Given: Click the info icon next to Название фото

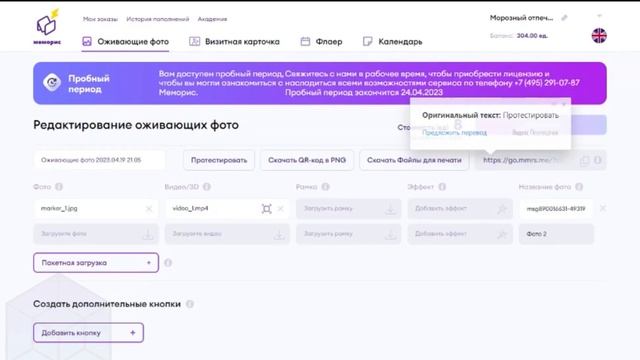Looking at the screenshot, I should click(579, 187).
